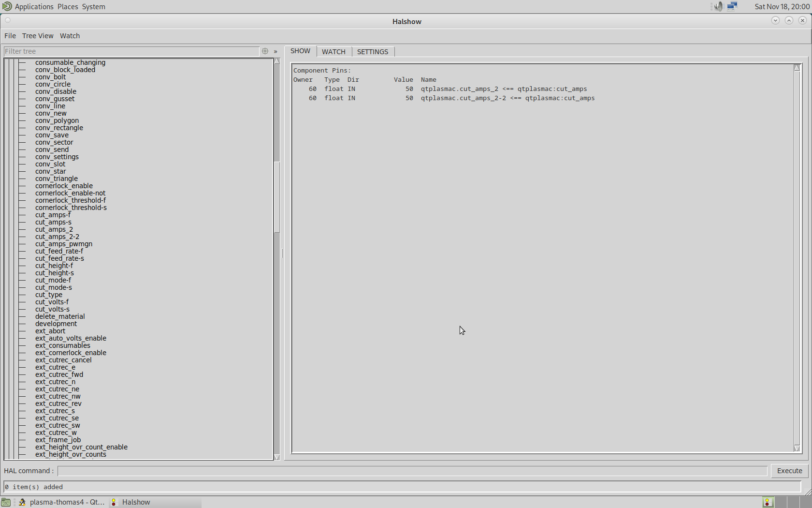The width and height of the screenshot is (812, 508).
Task: Click the tree panel vertical scrollbar thumb
Action: [x=277, y=197]
